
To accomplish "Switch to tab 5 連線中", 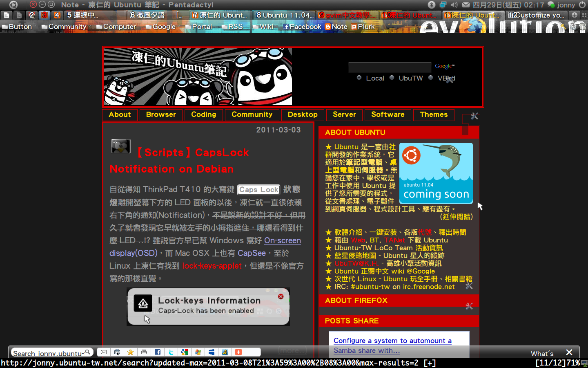I will 95,15.
